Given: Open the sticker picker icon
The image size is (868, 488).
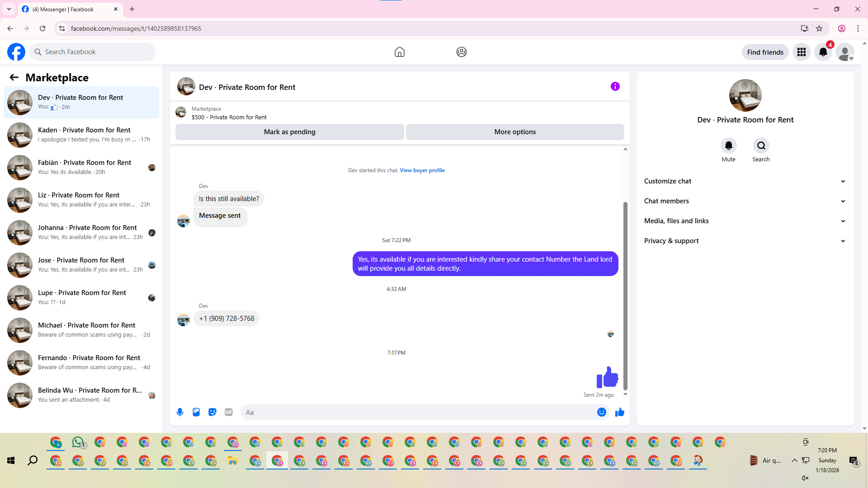Looking at the screenshot, I should point(212,412).
